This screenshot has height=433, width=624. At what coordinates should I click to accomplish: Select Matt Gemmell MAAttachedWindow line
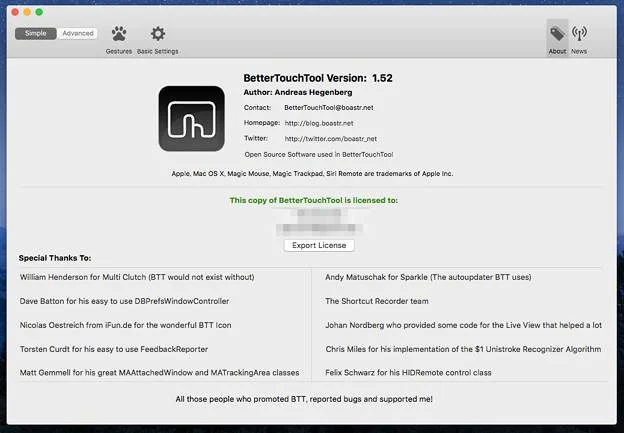(160, 373)
